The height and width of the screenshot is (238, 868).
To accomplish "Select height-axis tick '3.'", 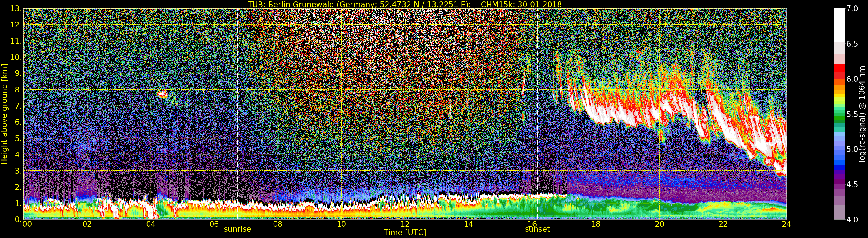I will click(19, 171).
